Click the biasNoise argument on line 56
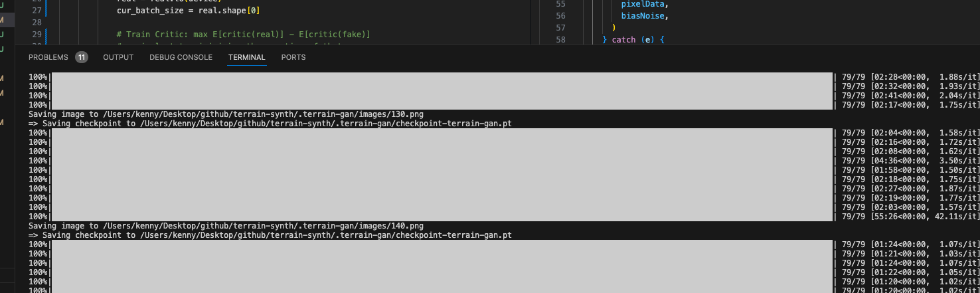 click(x=640, y=15)
